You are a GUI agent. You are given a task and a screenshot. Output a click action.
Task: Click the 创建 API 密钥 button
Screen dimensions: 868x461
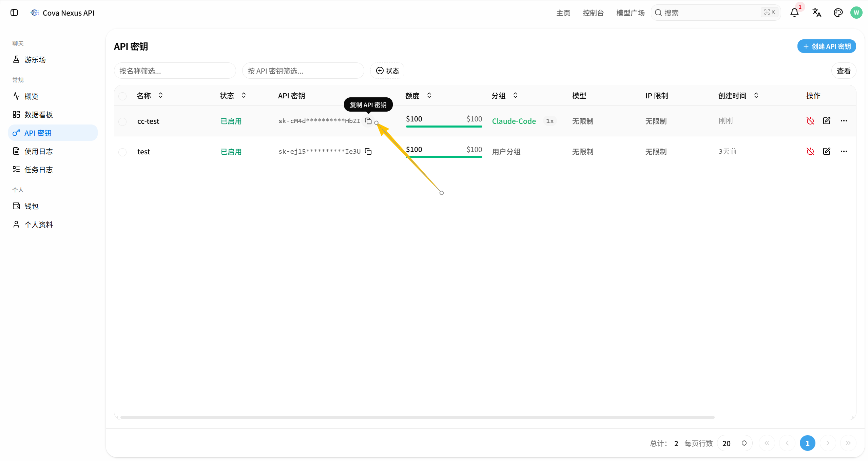pos(827,46)
